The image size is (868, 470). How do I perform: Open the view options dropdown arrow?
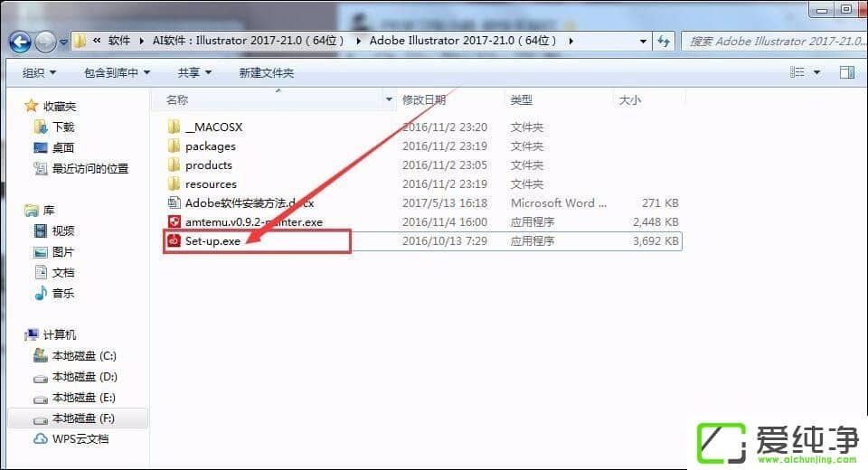coord(816,72)
